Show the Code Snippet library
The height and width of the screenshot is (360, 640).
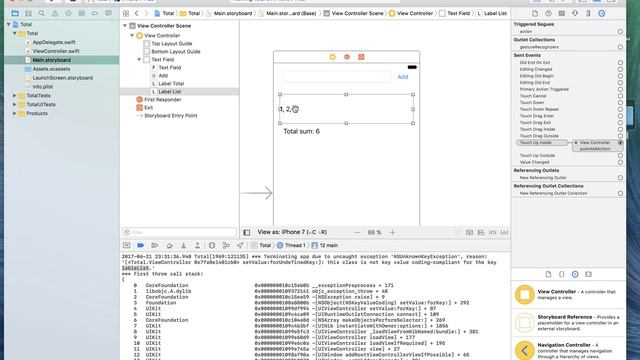[562, 274]
